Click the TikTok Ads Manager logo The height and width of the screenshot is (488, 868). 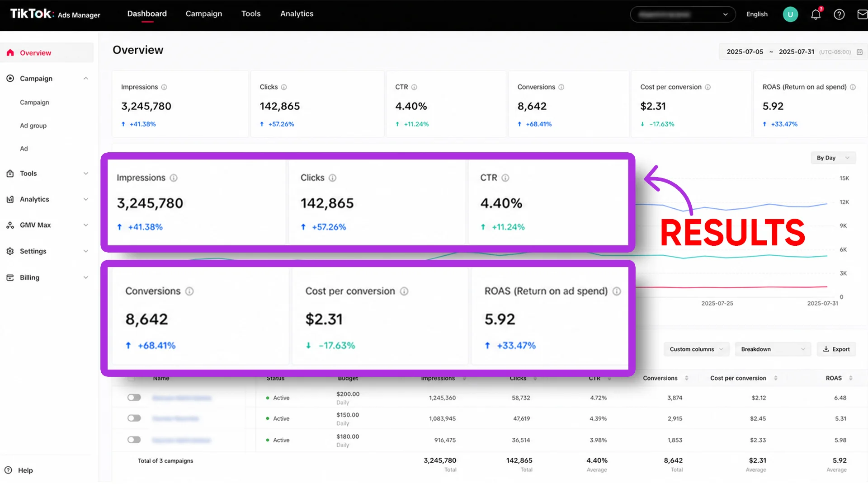click(55, 14)
